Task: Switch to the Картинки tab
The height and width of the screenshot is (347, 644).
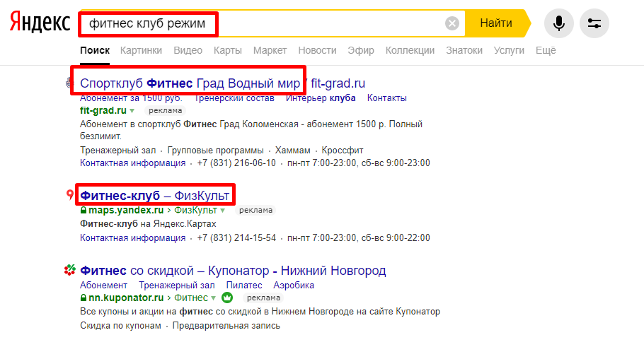Action: (x=141, y=50)
